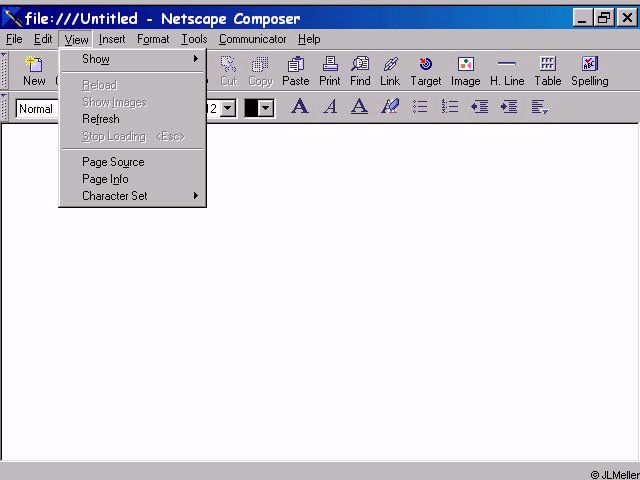Insert a Table using the toolbar icon
Screen dimensions: 640x480
(x=548, y=71)
